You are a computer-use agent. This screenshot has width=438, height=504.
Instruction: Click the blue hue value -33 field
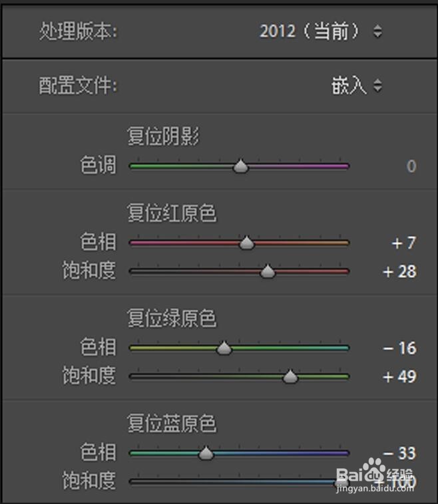399,453
